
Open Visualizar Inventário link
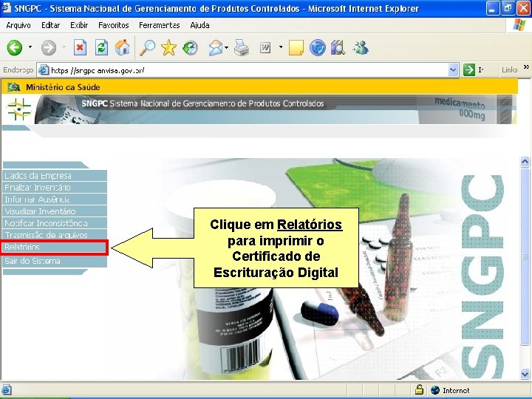point(55,211)
